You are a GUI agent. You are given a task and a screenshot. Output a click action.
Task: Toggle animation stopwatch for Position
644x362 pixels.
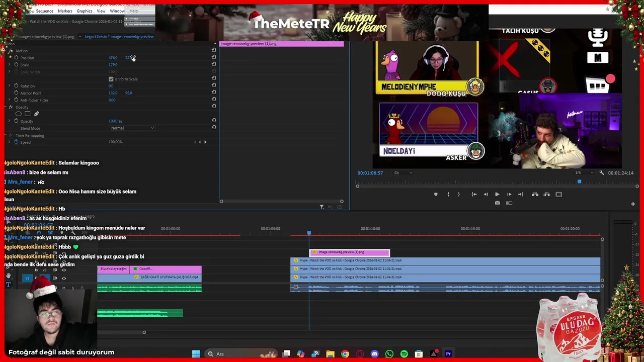coord(16,57)
